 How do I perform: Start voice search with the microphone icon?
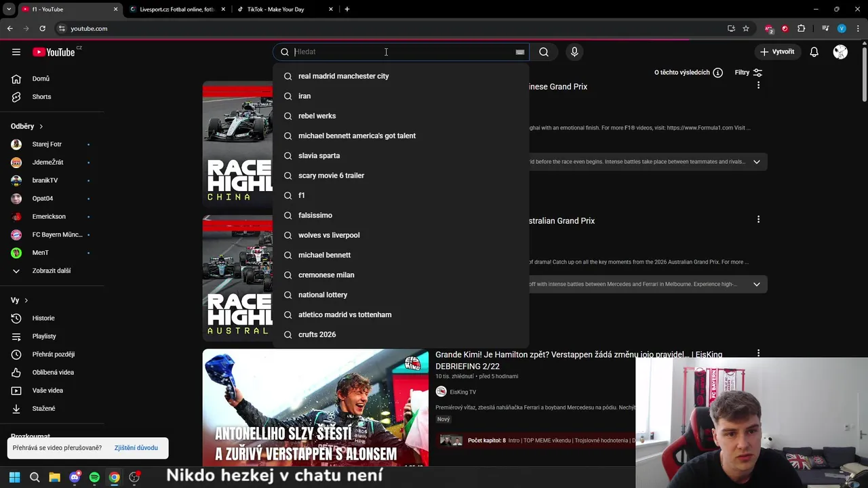pyautogui.click(x=574, y=52)
